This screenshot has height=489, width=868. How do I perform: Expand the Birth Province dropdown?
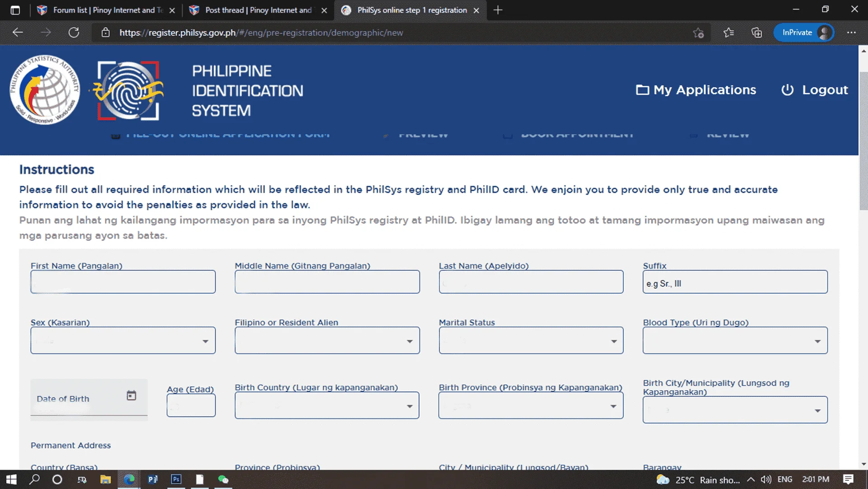[531, 405]
